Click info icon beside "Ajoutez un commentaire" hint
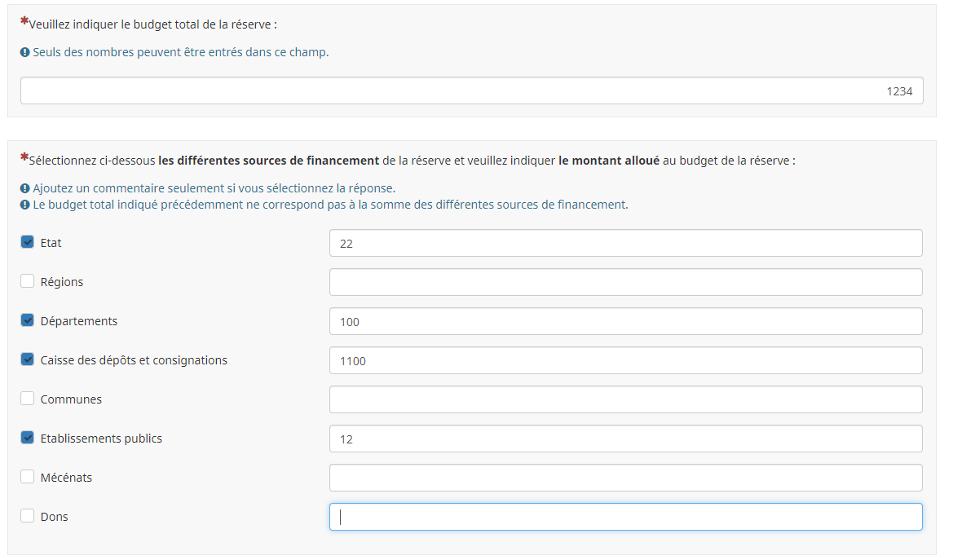This screenshot has width=953, height=560. (25, 188)
